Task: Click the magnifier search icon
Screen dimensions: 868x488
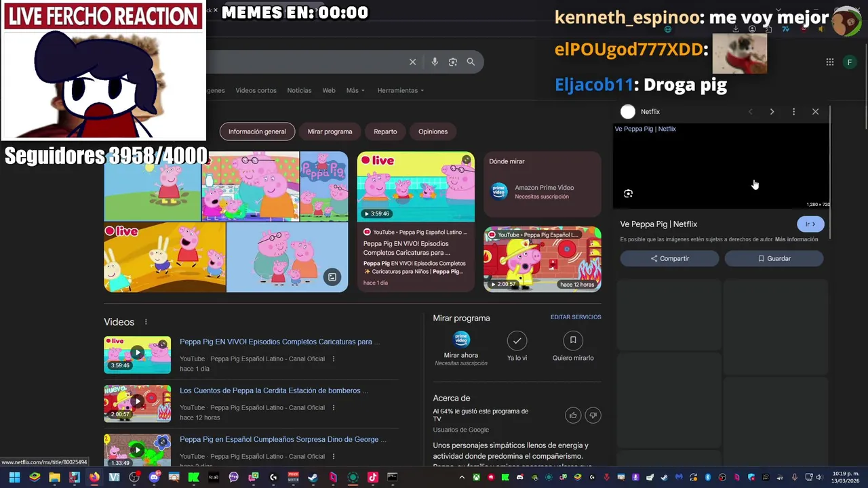Action: tap(471, 62)
